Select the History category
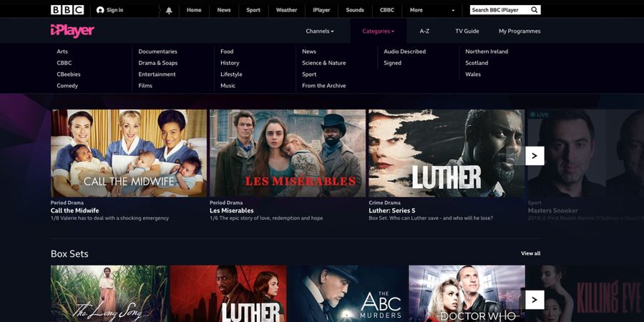644x322 pixels. click(x=230, y=63)
